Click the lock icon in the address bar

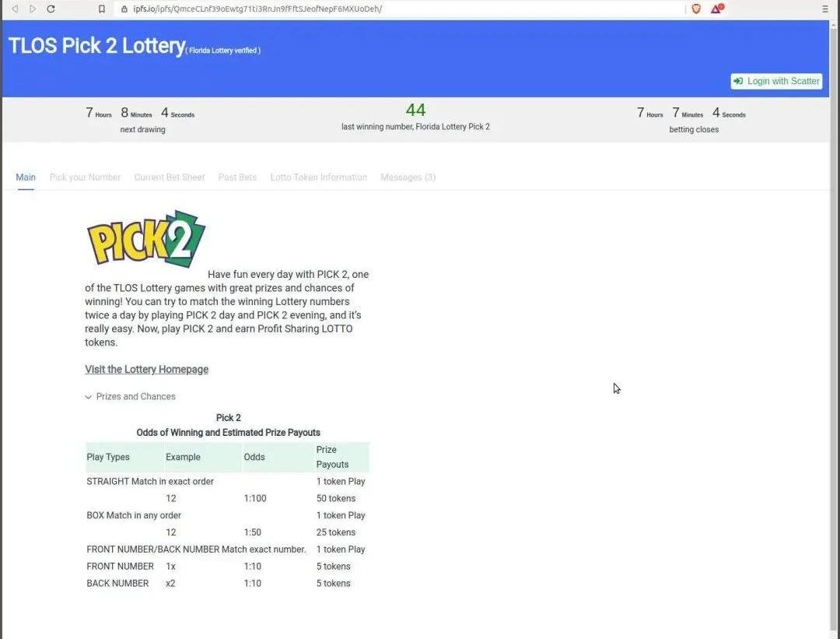(124, 9)
